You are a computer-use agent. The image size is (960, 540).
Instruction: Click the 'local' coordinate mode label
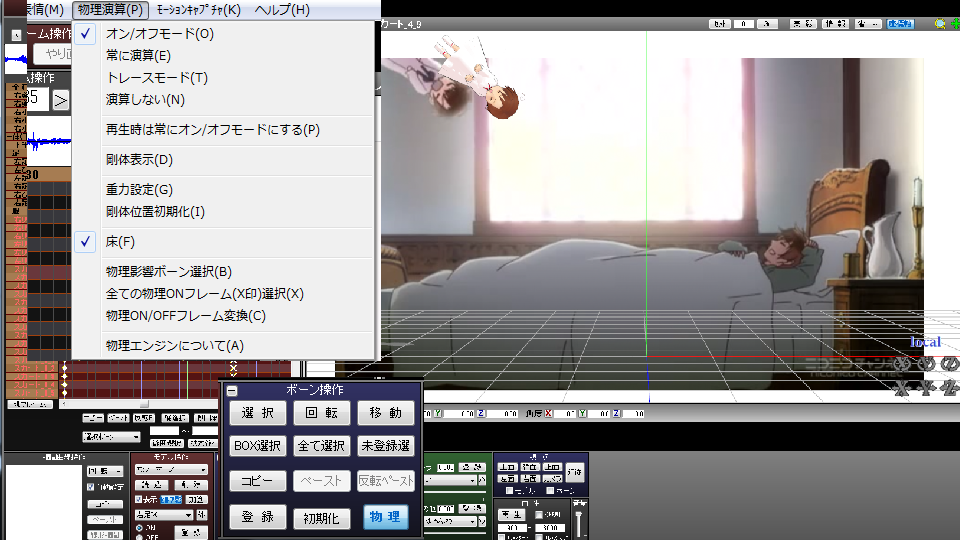click(x=925, y=342)
